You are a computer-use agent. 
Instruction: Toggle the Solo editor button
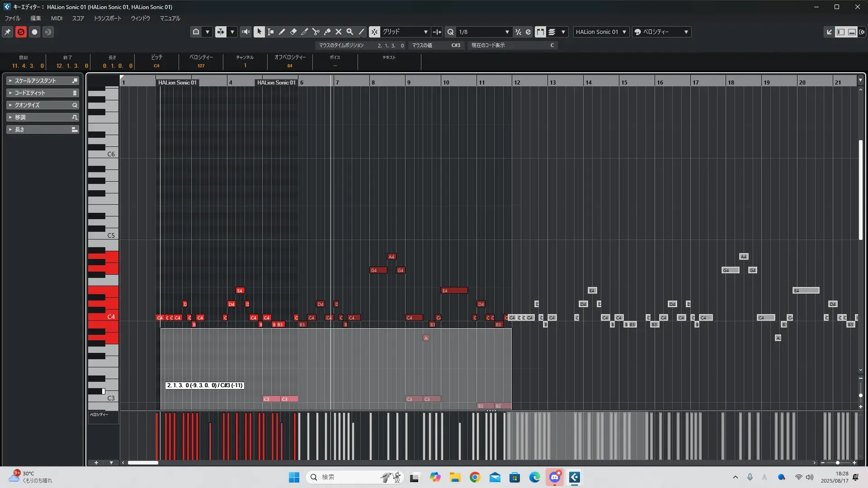(x=21, y=32)
